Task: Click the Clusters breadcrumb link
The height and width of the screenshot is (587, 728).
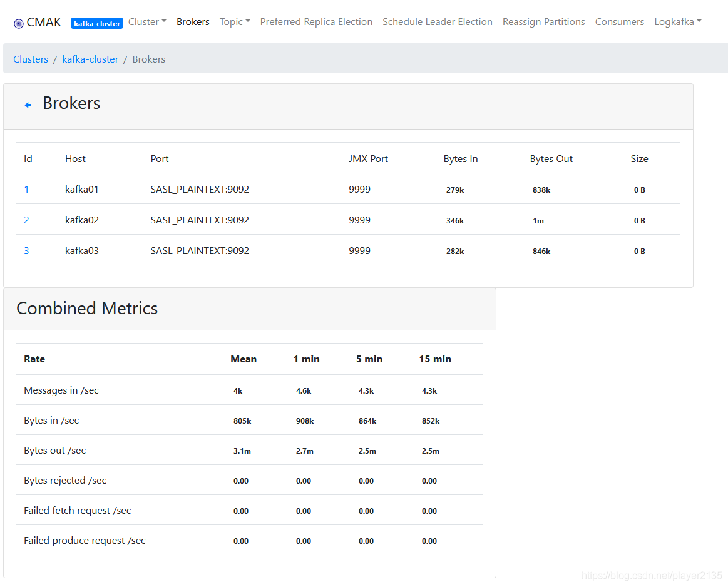Action: [x=30, y=59]
